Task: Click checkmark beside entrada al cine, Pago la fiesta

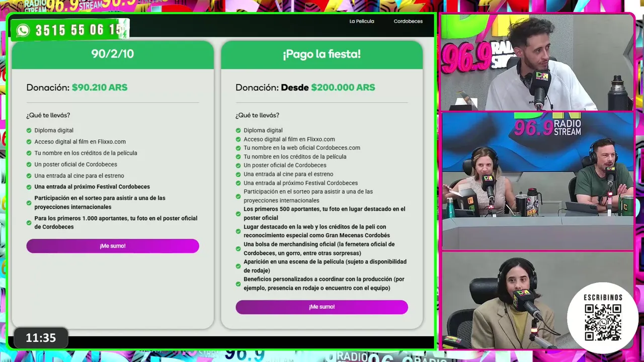Action: (x=238, y=174)
